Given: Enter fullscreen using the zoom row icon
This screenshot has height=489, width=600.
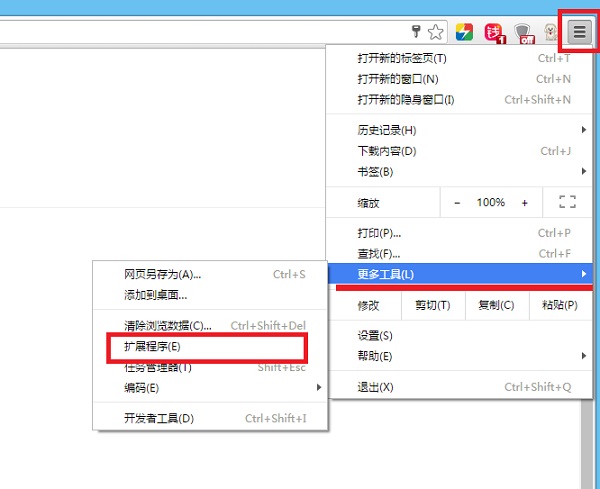Looking at the screenshot, I should coord(568,202).
